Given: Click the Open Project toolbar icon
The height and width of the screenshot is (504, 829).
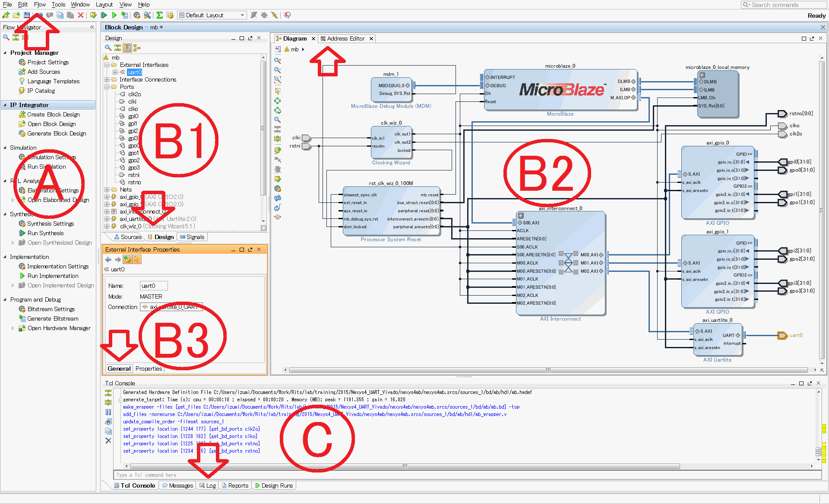Looking at the screenshot, I should click(16, 15).
